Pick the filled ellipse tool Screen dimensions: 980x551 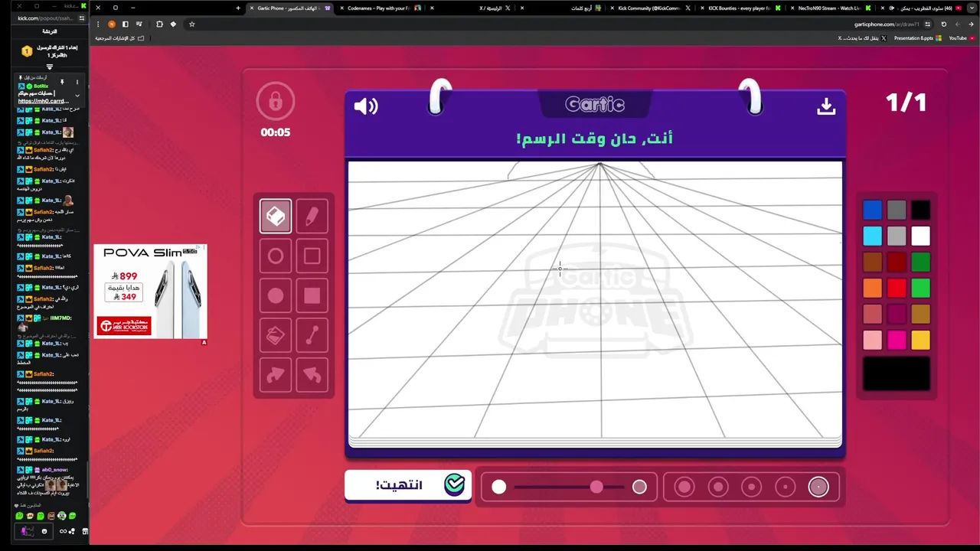click(x=275, y=296)
